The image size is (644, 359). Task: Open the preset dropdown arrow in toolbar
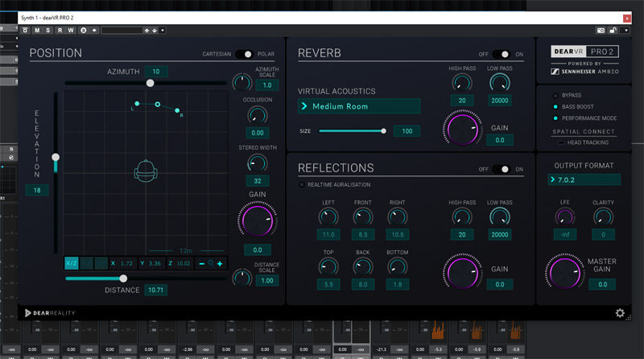point(163,30)
